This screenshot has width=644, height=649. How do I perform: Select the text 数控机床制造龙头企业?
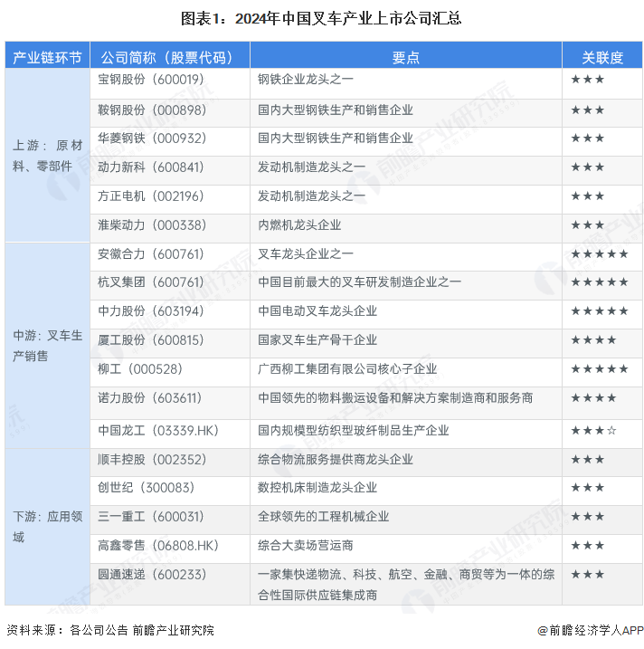pos(317,487)
